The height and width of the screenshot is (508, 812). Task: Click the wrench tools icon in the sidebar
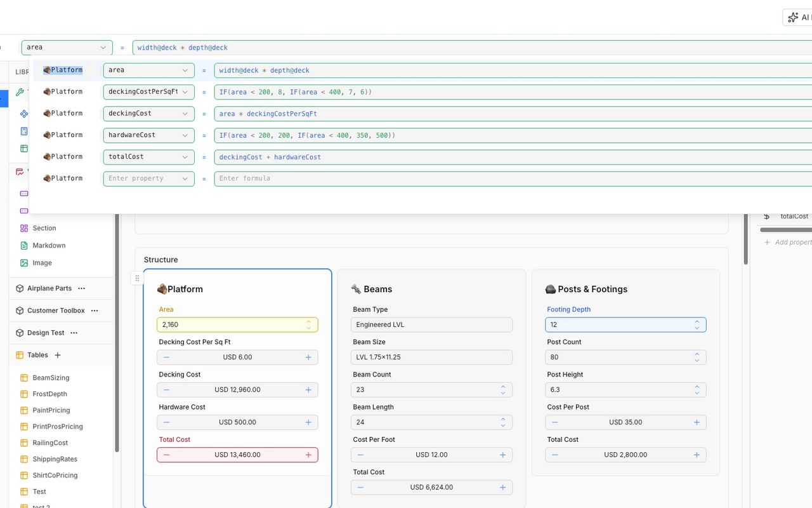point(20,92)
